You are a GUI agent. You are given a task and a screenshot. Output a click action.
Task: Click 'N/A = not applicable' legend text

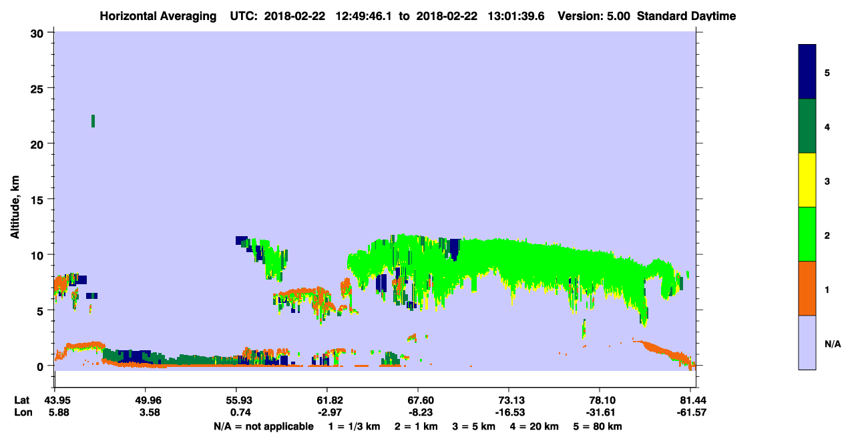pyautogui.click(x=264, y=426)
